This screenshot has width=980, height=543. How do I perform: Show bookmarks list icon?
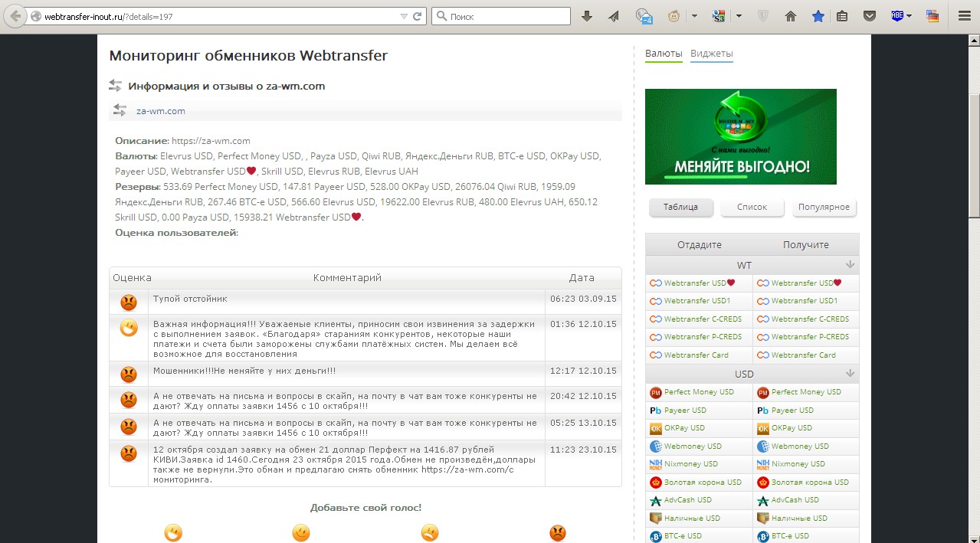(x=842, y=16)
